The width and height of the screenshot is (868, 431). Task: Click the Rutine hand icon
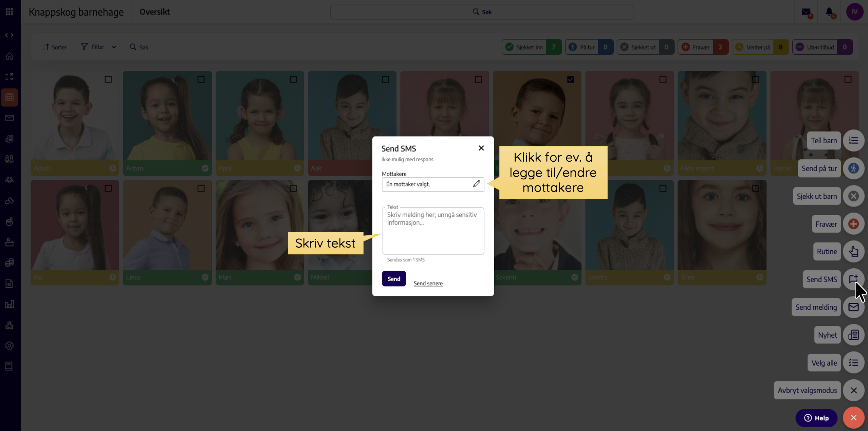coord(853,252)
